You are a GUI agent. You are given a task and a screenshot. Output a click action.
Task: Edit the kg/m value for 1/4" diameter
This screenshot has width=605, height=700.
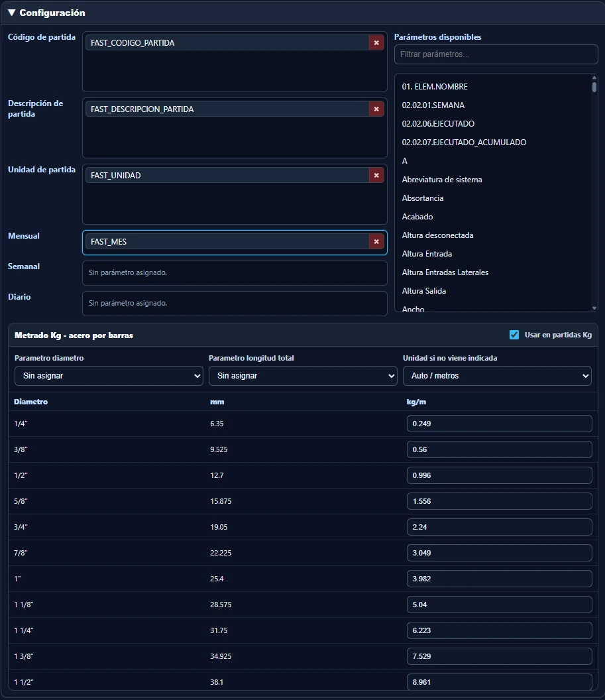[499, 424]
